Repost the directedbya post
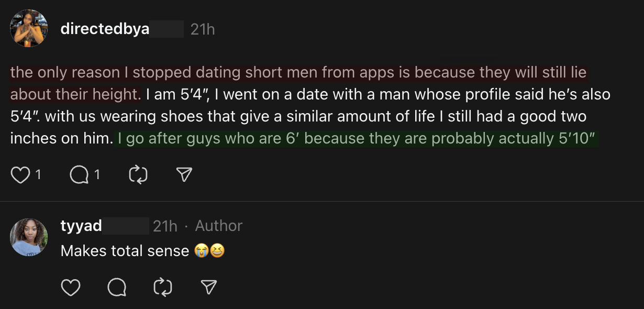The image size is (644, 309). [x=138, y=175]
